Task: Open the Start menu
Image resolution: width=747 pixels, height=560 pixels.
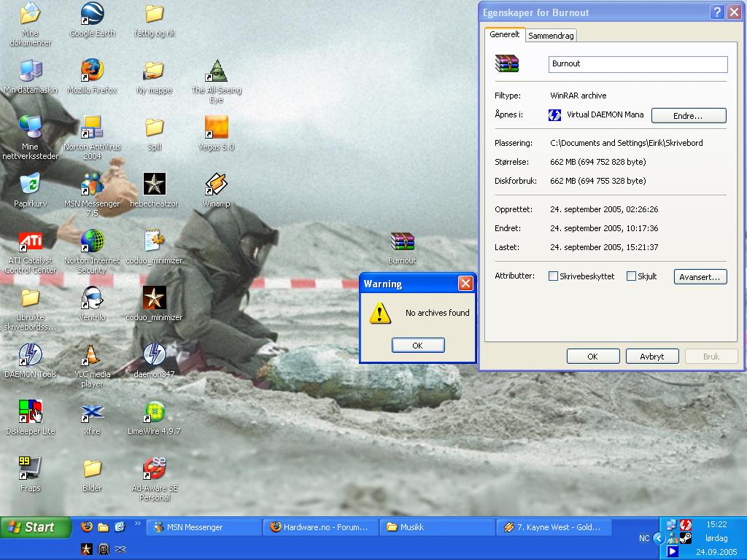Action: tap(36, 527)
